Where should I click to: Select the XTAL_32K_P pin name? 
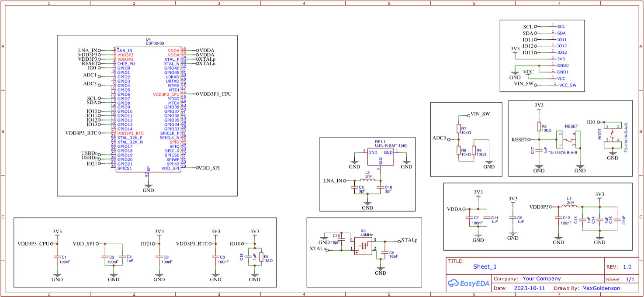(x=130, y=138)
